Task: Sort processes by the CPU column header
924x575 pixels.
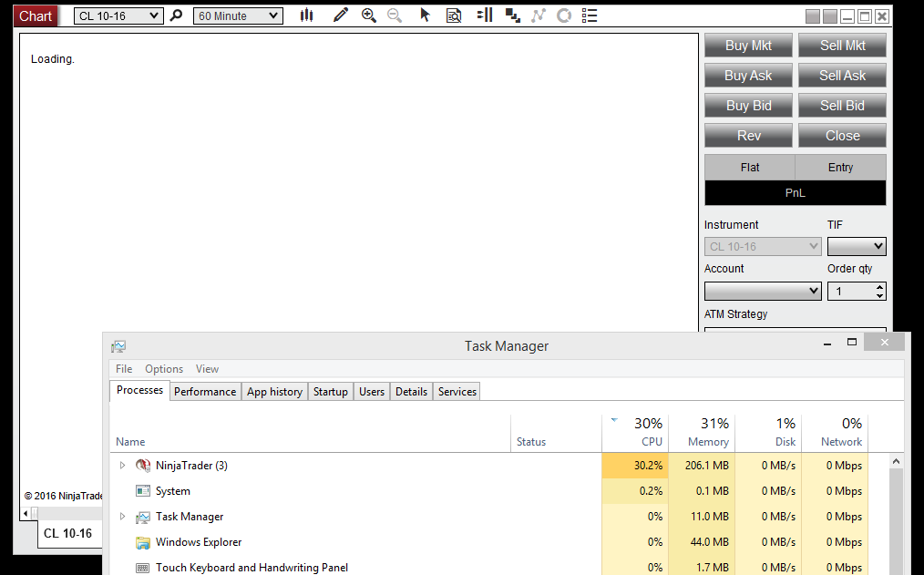Action: [x=635, y=433]
